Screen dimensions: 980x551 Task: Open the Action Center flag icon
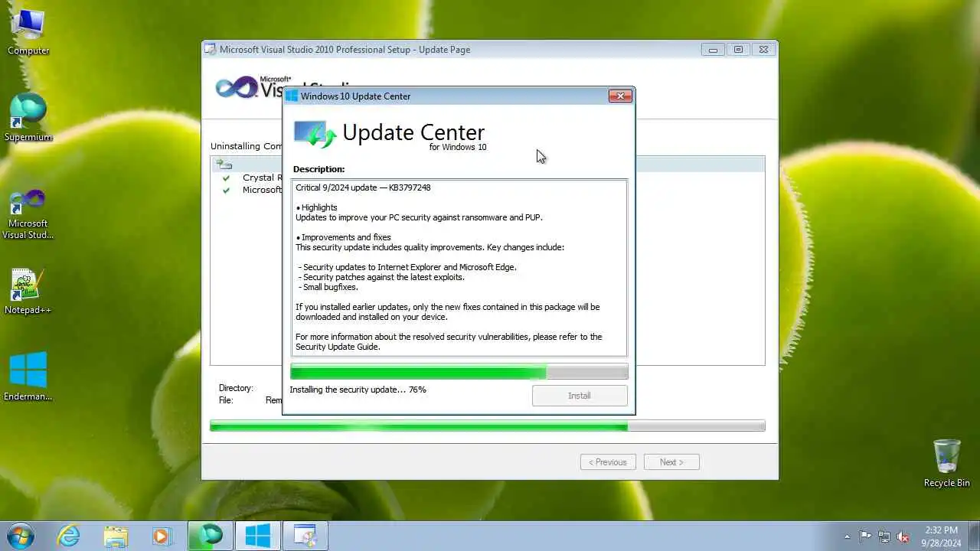coord(865,536)
